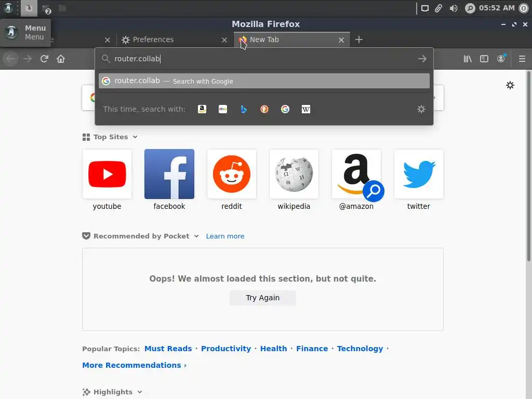
Task: Open the Must Reads topic
Action: tap(168, 349)
